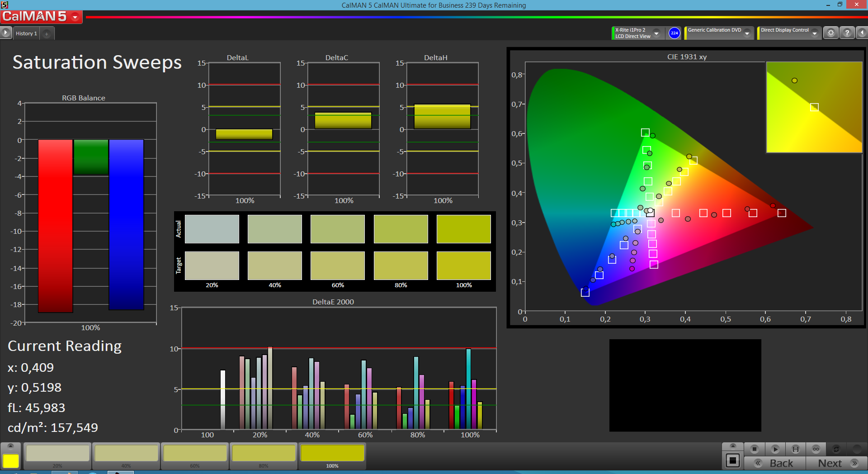Click the DeltaC chart
Screen dimensions: 868x474
coord(343,129)
